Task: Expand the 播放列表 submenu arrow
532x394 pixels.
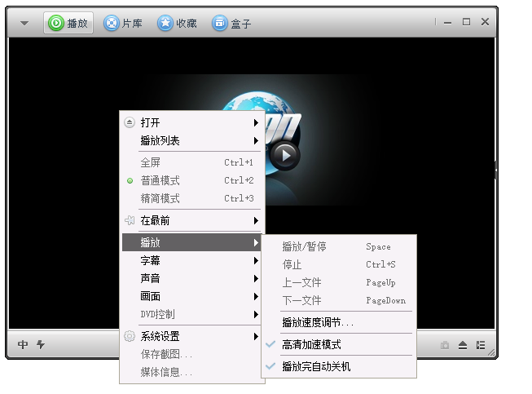Action: (x=256, y=140)
